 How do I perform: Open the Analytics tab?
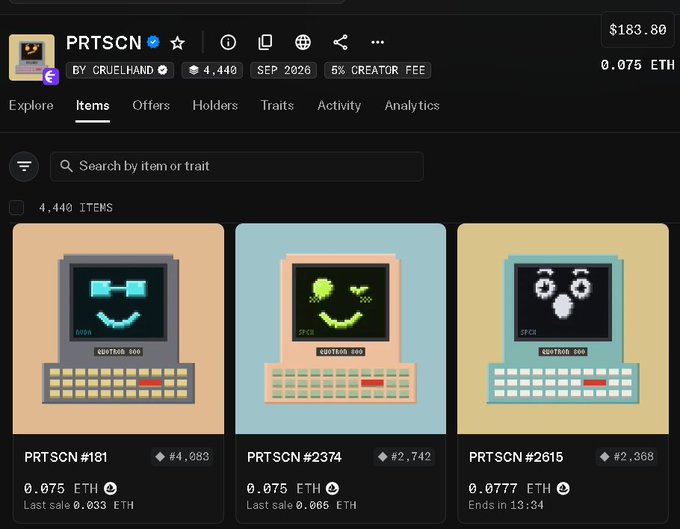click(412, 105)
